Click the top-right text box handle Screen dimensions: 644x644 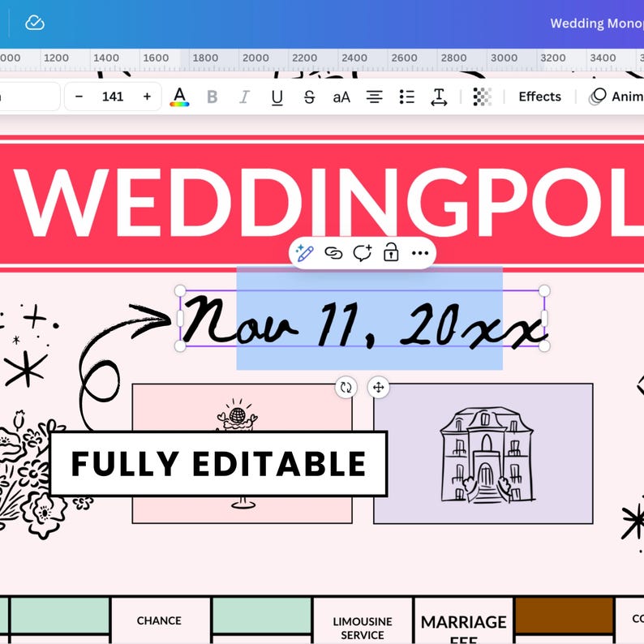[x=544, y=291]
